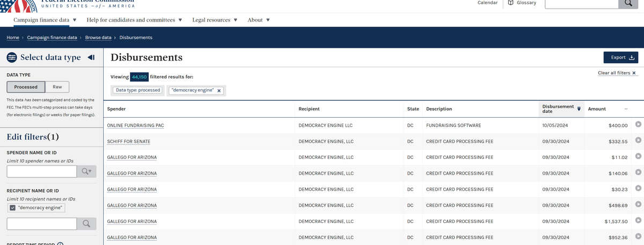The height and width of the screenshot is (245, 644).
Task: Uncheck the "democracy engine" recipient checkbox
Action: click(x=13, y=208)
